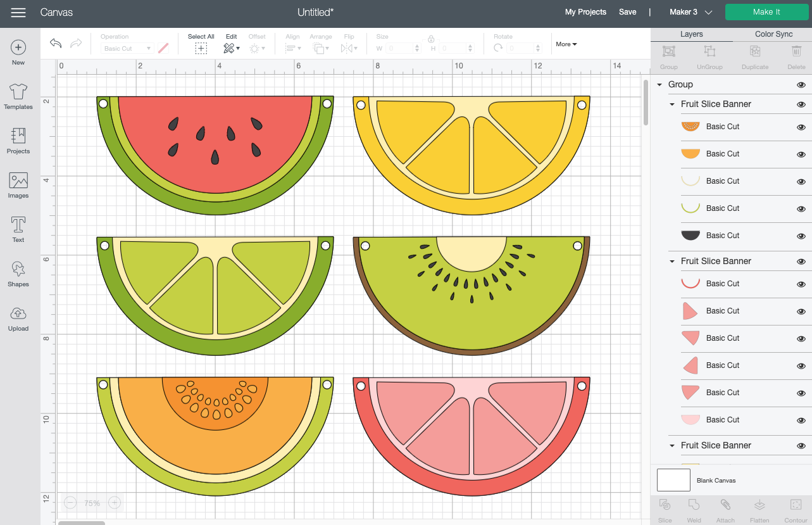Redo the last action
The height and width of the screenshot is (525, 812).
[x=76, y=43]
